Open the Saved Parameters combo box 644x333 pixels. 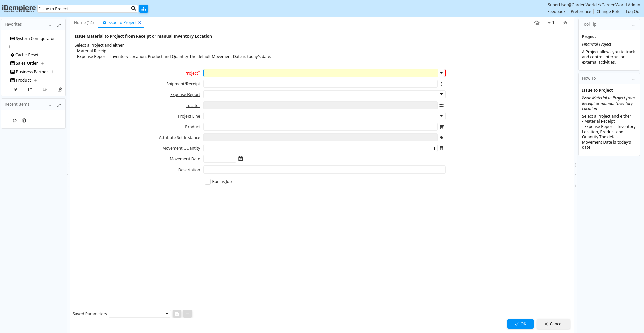click(x=167, y=314)
